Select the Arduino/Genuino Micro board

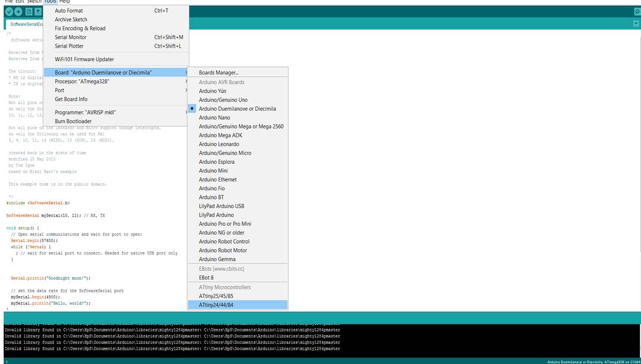[237, 153]
